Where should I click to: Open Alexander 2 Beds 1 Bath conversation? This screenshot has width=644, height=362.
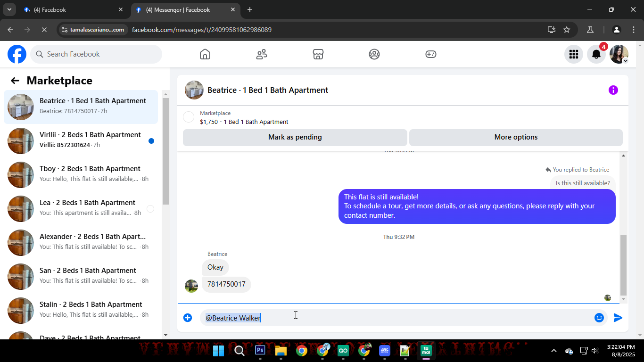click(x=81, y=243)
